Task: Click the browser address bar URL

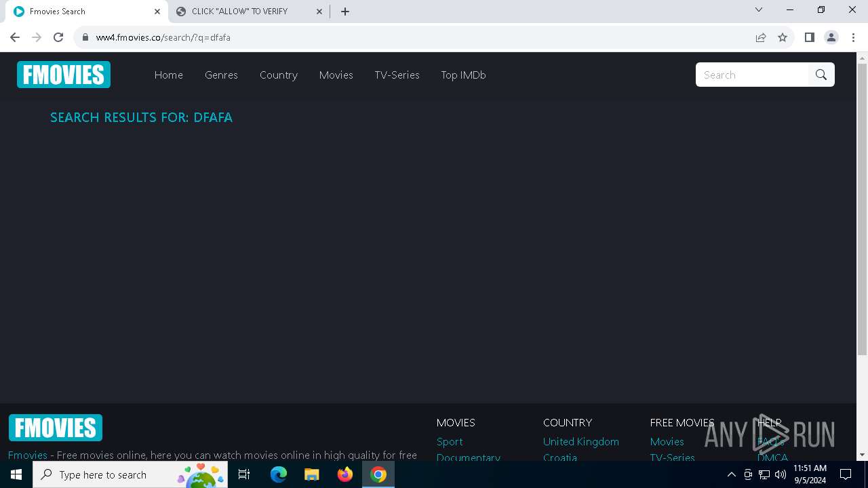Action: click(163, 37)
